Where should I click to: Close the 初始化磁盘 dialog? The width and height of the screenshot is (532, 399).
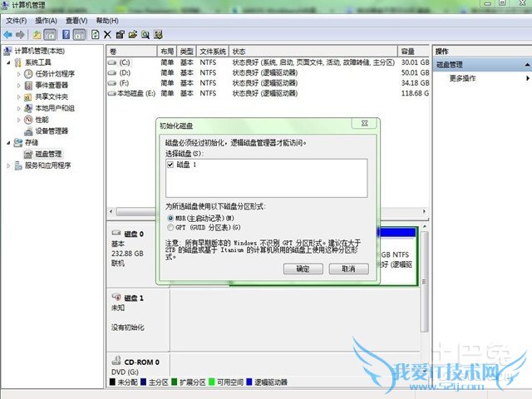tap(364, 124)
